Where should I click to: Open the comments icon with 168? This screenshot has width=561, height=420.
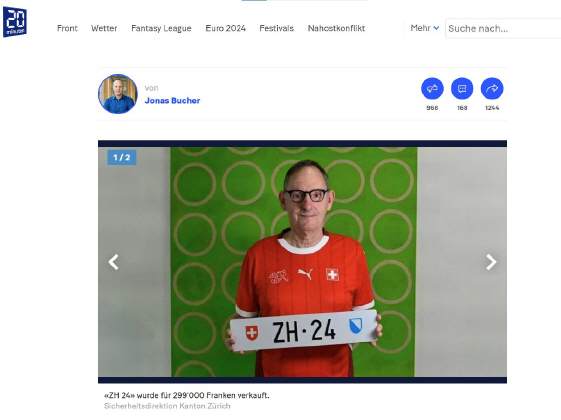[462, 88]
